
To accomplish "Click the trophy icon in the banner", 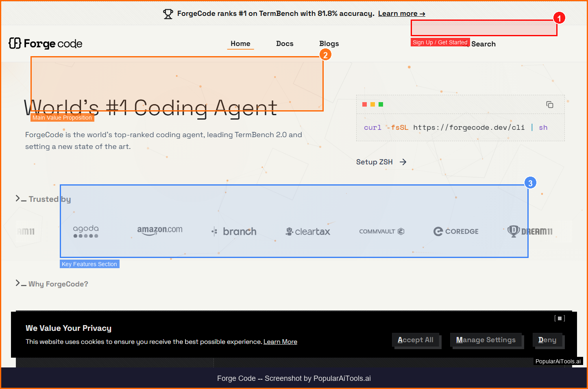I will coord(168,14).
